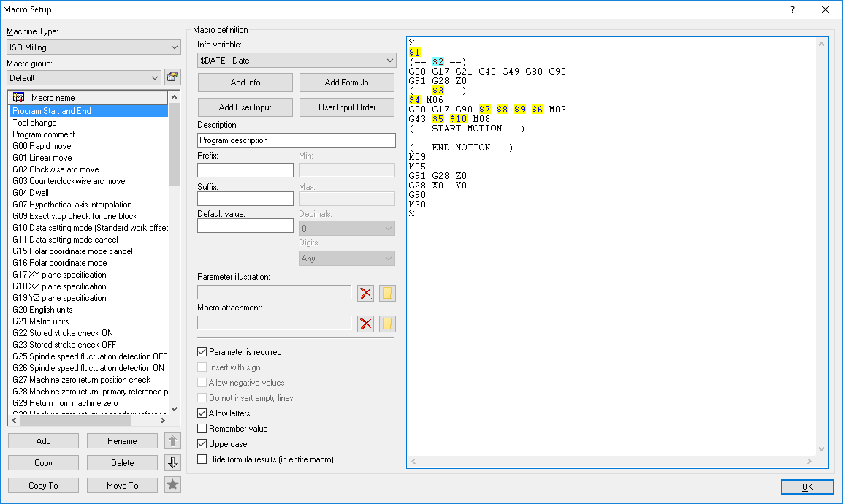843x504 pixels.
Task: Click inside the Prefix field
Action: (245, 169)
